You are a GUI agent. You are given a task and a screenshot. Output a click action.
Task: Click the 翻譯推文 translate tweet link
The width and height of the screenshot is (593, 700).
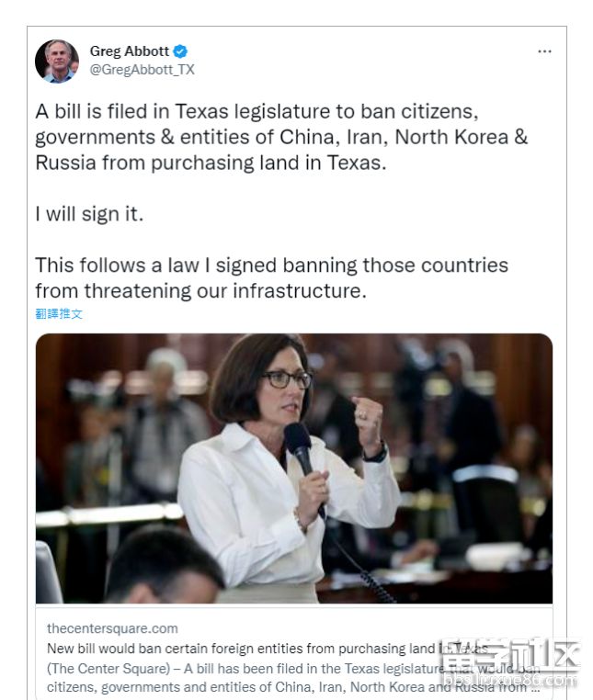[x=59, y=314]
